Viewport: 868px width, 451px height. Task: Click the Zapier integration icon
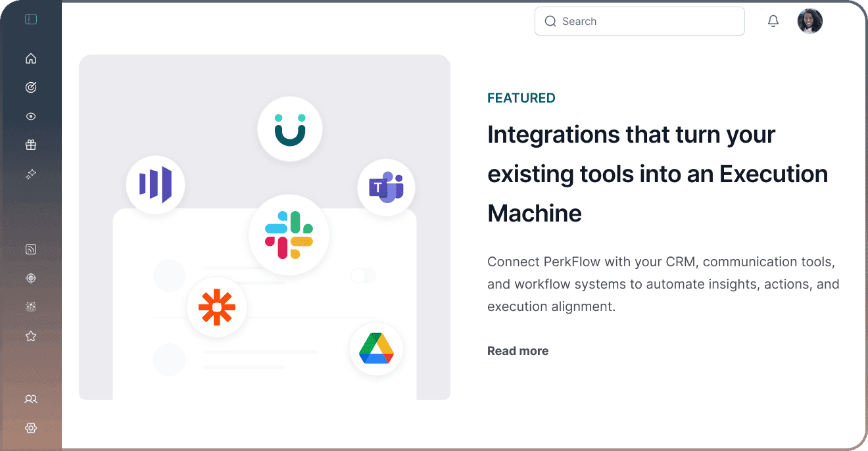tap(217, 307)
